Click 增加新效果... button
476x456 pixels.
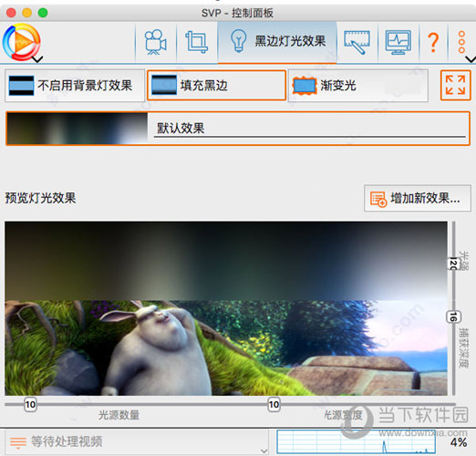pyautogui.click(x=418, y=199)
